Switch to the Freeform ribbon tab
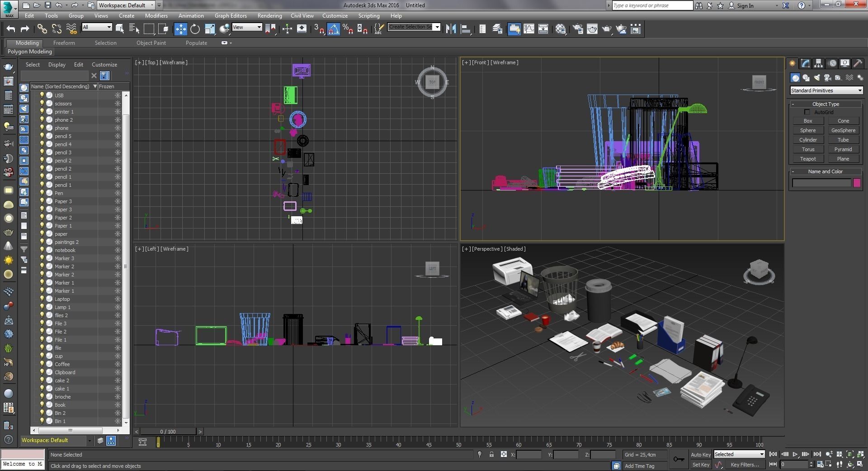 point(64,43)
